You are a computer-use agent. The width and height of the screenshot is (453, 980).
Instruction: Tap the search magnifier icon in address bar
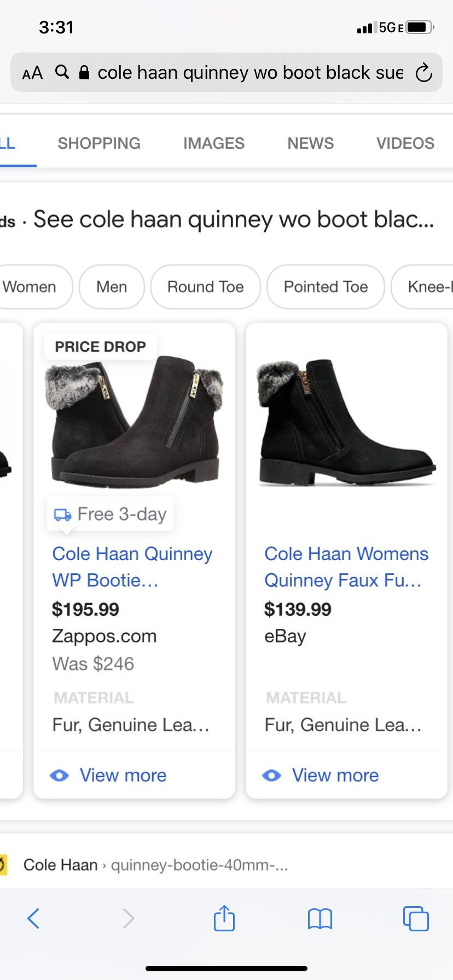62,72
